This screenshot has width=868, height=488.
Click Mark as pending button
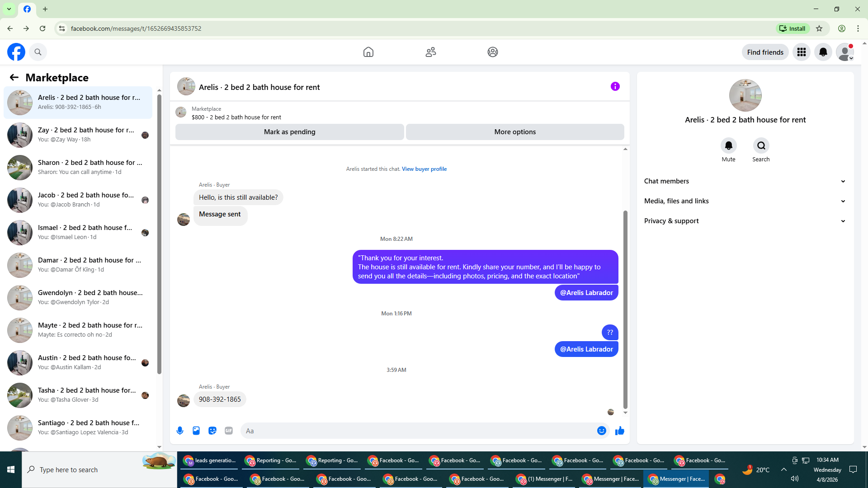click(x=289, y=132)
